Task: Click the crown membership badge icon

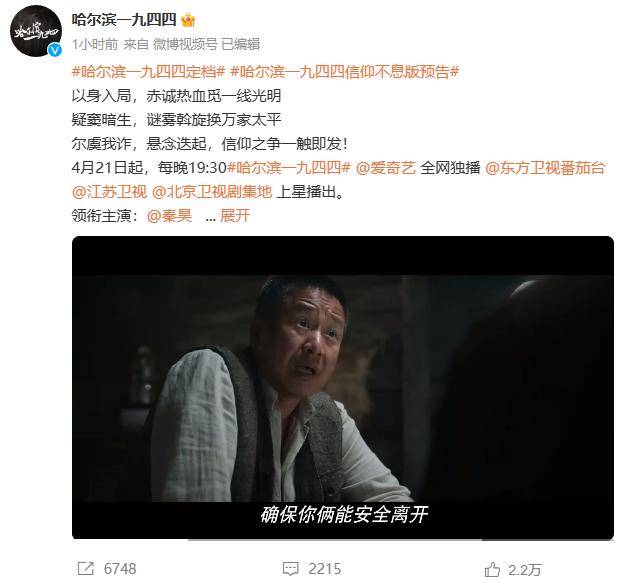Action: click(188, 20)
